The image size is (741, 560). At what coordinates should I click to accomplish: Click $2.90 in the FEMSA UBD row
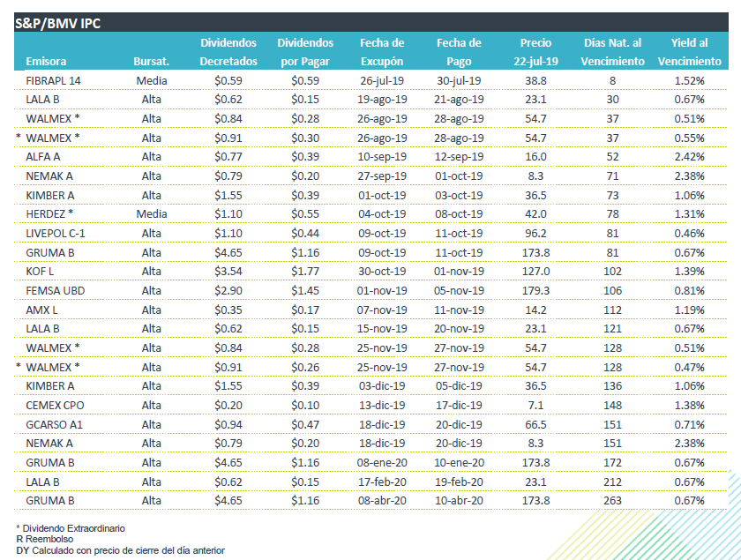tap(228, 291)
